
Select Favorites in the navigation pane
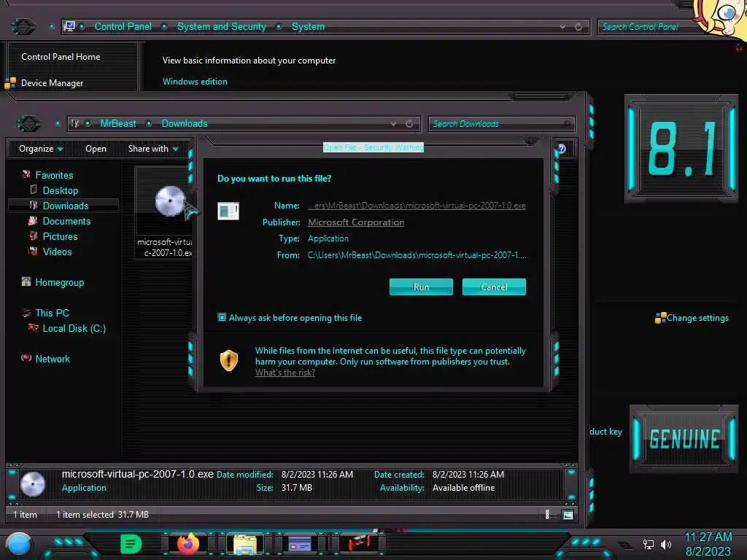tap(54, 175)
